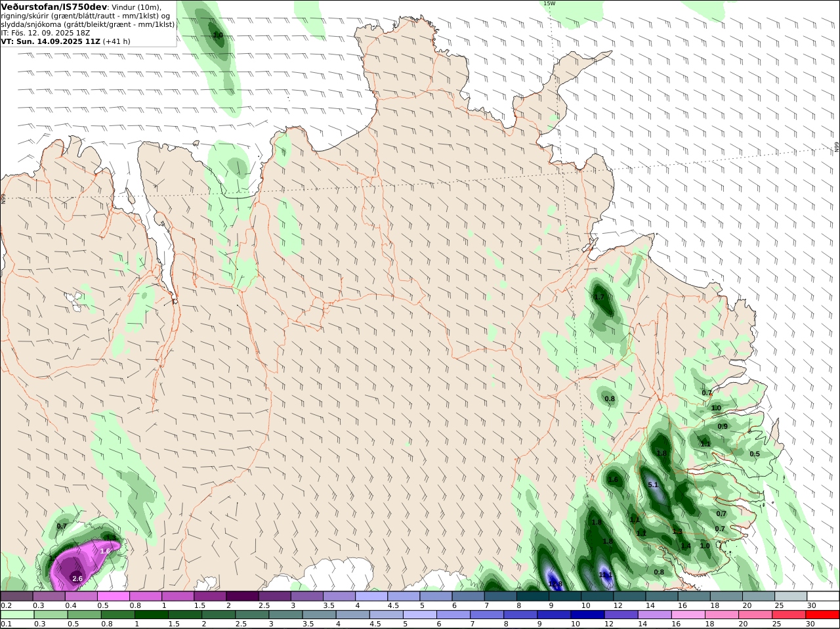Viewport: 840px width, 629px height.
Task: Click the 0.9 precipitation value on the map
Action: click(723, 426)
